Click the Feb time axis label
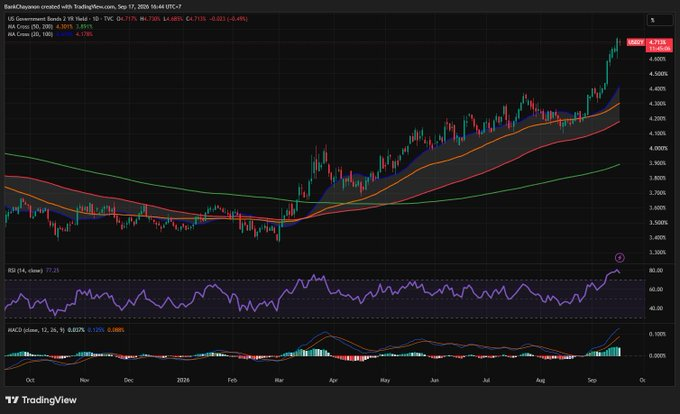 [x=232, y=380]
